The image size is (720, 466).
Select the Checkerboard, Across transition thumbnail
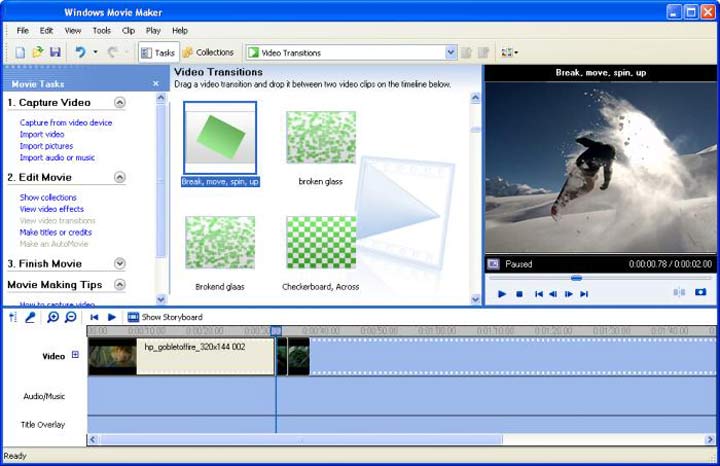point(321,242)
